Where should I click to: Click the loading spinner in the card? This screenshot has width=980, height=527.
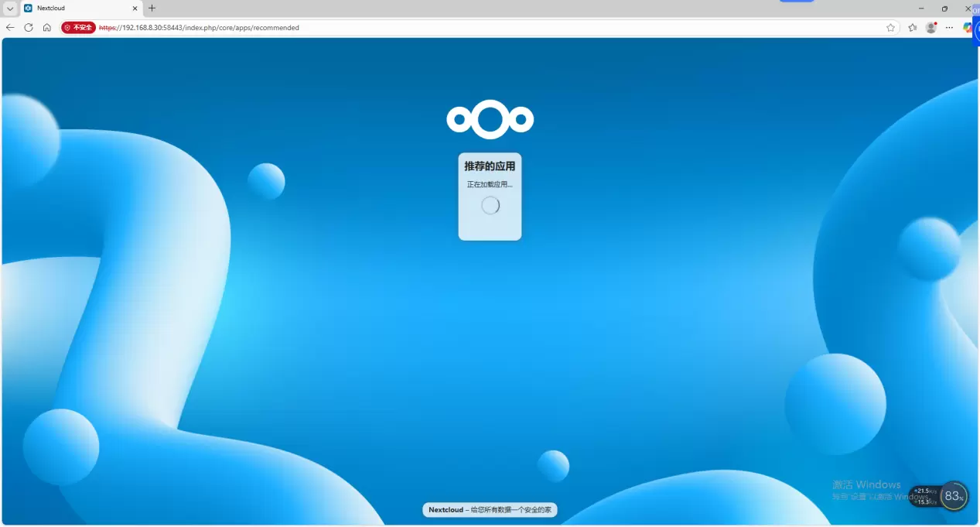click(x=490, y=205)
